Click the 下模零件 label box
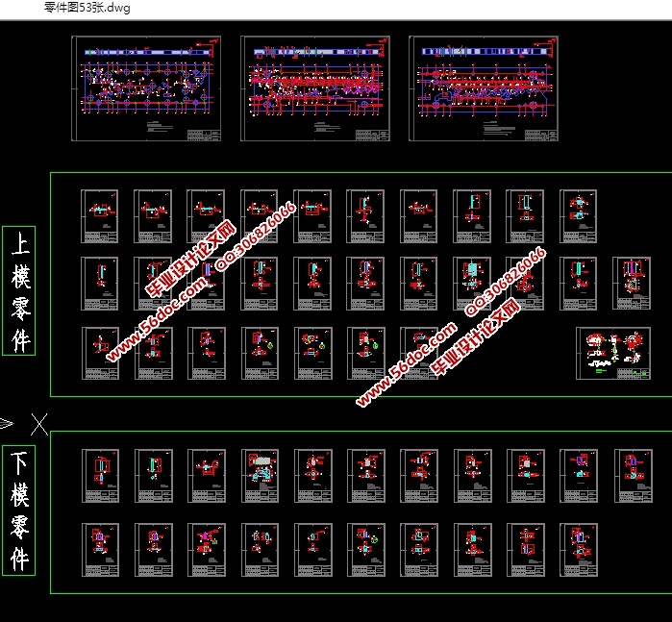The image size is (672, 622). tap(20, 510)
